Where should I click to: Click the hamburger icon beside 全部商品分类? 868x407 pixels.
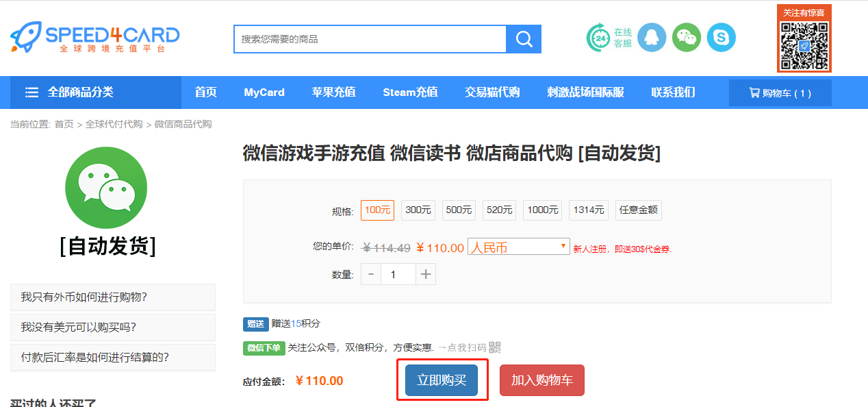click(x=31, y=92)
